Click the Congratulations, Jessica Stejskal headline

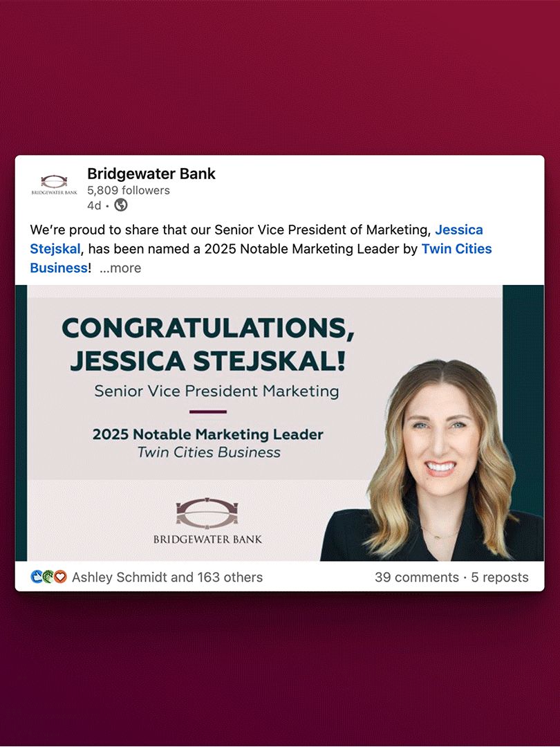coord(208,344)
